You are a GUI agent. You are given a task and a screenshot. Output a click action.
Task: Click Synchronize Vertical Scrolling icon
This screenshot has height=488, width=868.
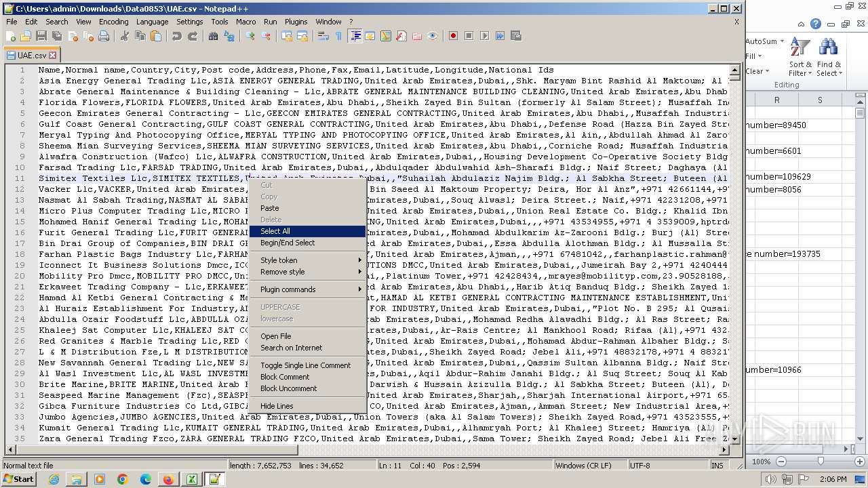pos(286,36)
